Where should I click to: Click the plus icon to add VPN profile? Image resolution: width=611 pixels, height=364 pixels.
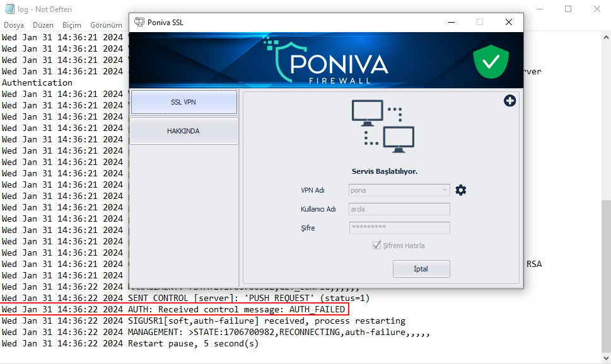(x=509, y=101)
